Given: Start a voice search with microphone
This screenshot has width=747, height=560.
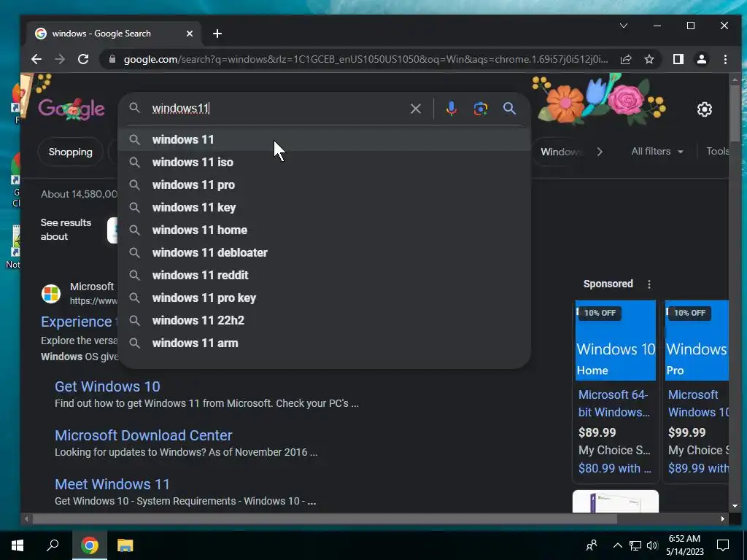Looking at the screenshot, I should pos(451,109).
